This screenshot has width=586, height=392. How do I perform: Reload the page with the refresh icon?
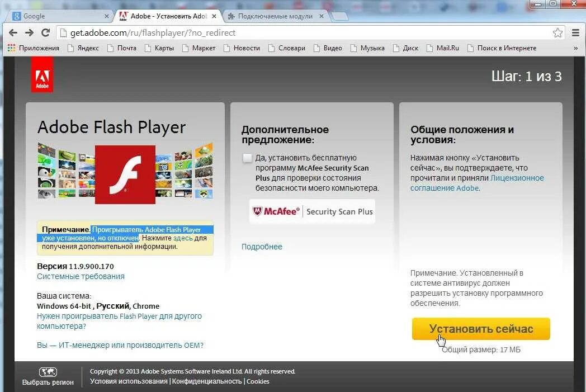coord(46,33)
